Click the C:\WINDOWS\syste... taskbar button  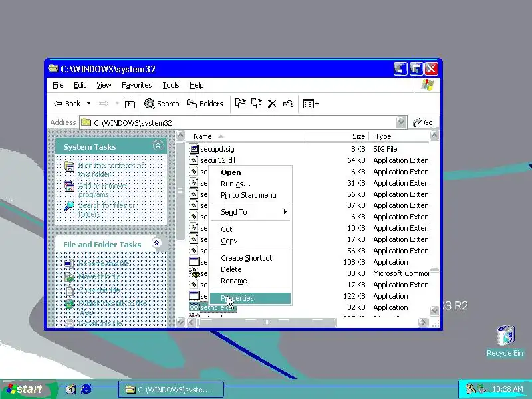click(x=171, y=390)
